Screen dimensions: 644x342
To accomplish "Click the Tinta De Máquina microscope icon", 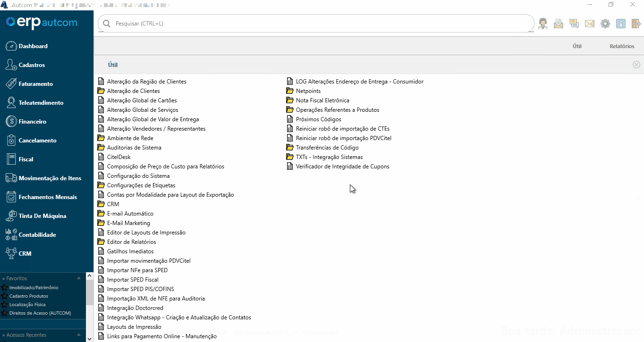I will point(11,216).
